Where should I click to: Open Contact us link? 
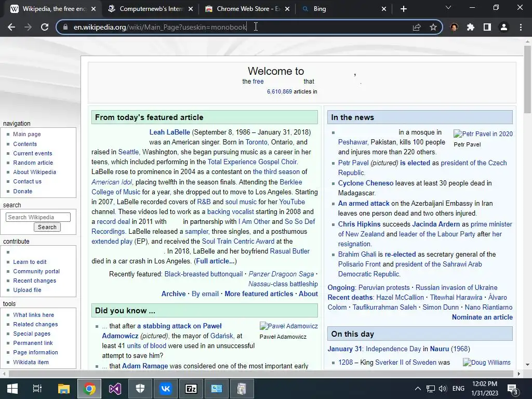click(x=27, y=181)
